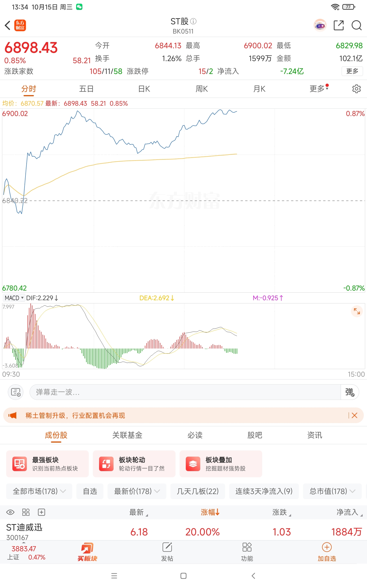Toggle the 弹 danmaku switch
The width and height of the screenshot is (367, 588).
click(x=350, y=392)
